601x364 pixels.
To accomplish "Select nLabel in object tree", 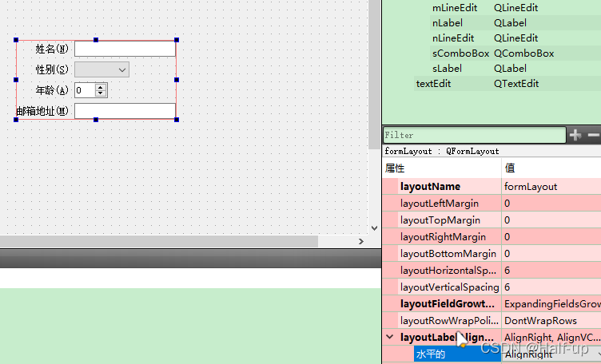I will pos(448,23).
